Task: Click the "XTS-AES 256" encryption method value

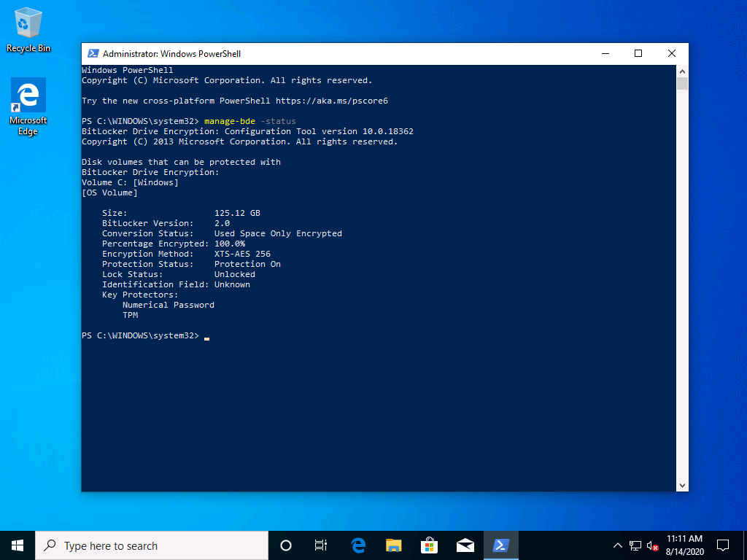Action: [242, 254]
